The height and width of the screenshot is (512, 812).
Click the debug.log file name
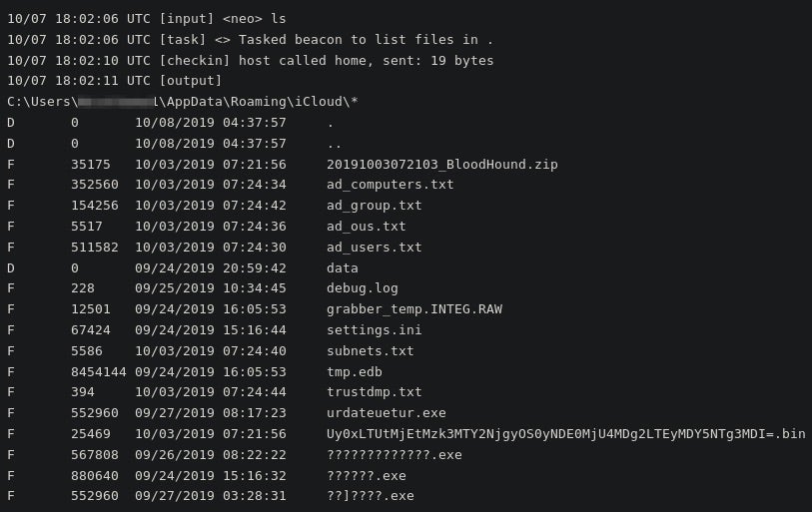[362, 288]
